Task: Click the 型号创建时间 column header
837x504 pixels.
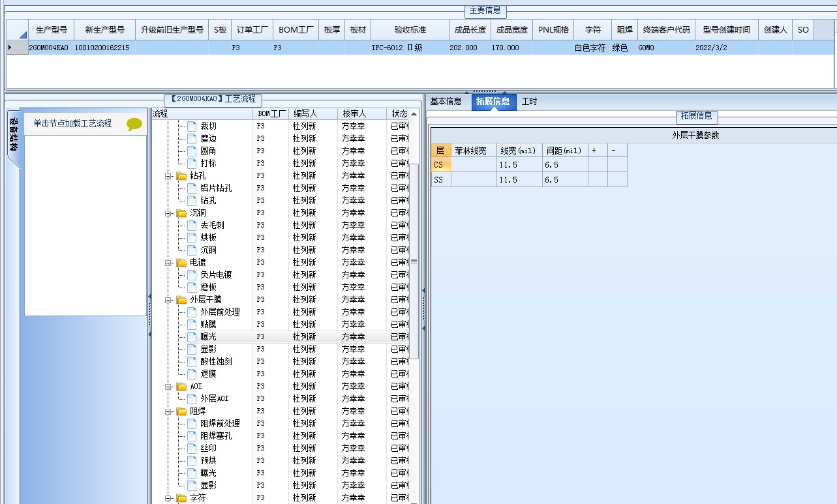Action: (x=726, y=30)
